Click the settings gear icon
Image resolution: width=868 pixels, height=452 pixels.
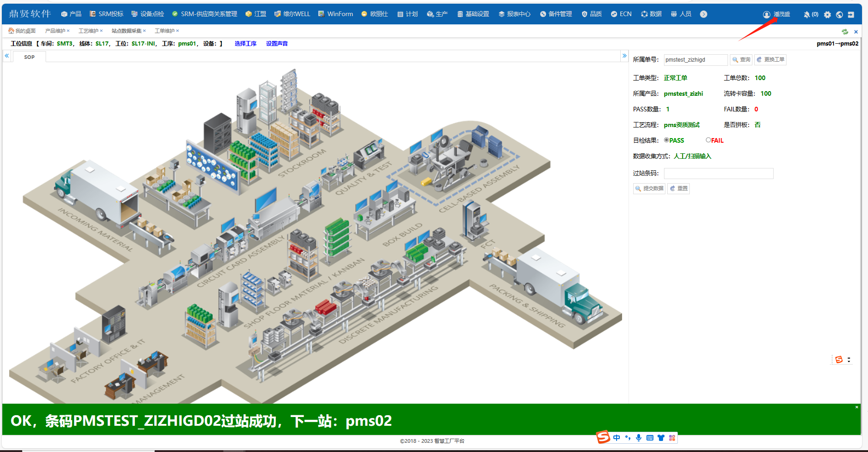click(827, 15)
